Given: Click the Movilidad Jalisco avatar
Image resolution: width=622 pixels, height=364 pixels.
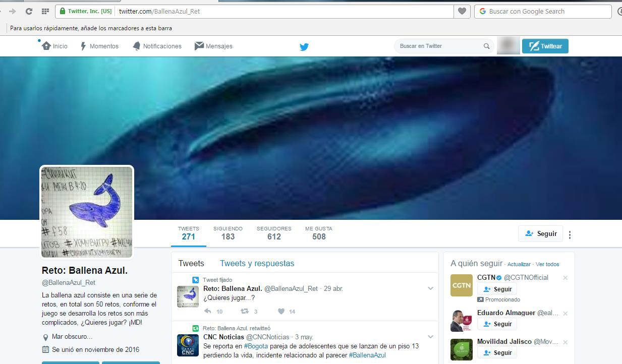Looking at the screenshot, I should click(x=462, y=349).
